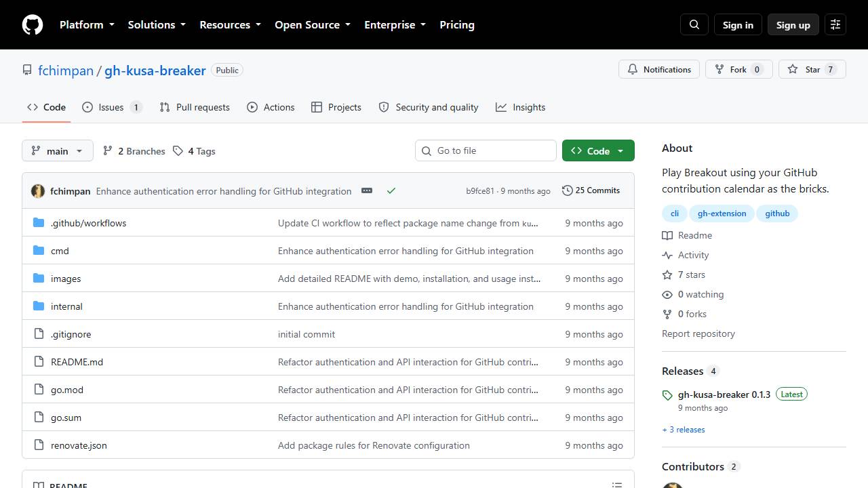Open the main branch selector
Image resolution: width=868 pixels, height=488 pixels.
pyautogui.click(x=58, y=150)
